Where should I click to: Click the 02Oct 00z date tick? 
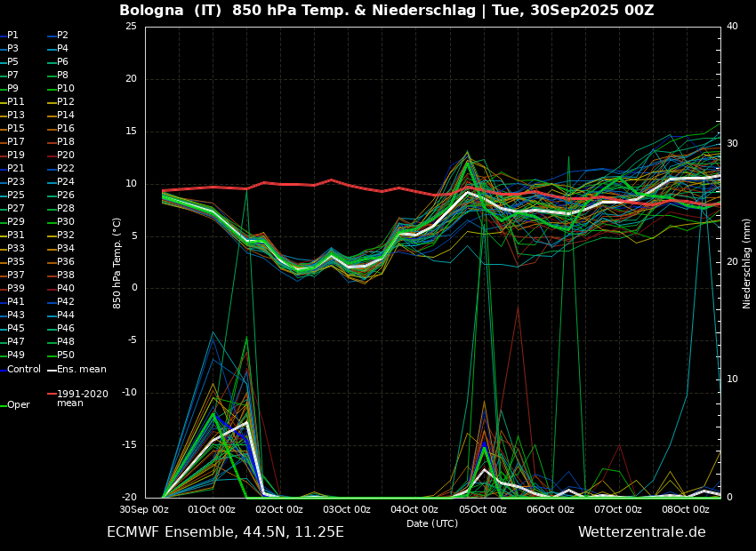[279, 509]
